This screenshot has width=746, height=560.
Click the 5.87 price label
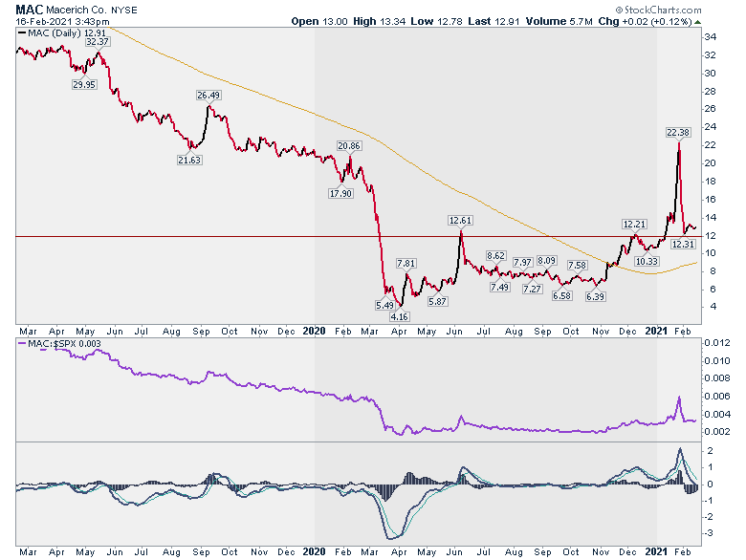(438, 301)
